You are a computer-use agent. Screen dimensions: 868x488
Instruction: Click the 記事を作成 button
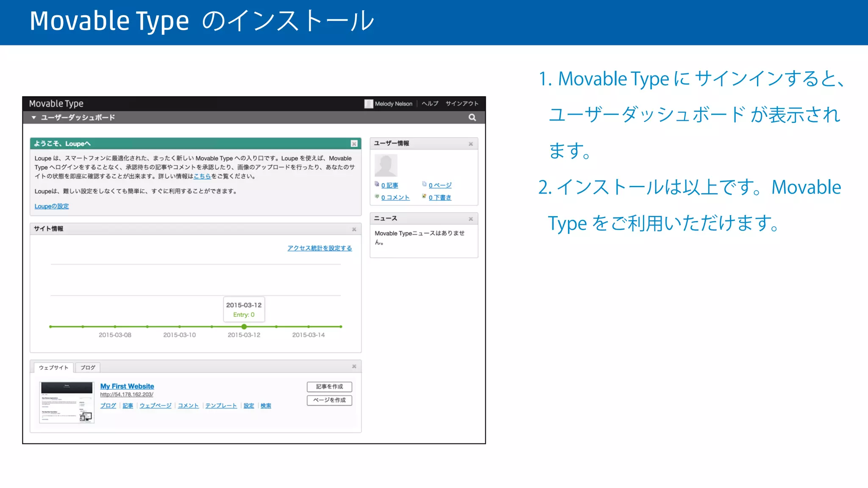(x=329, y=387)
